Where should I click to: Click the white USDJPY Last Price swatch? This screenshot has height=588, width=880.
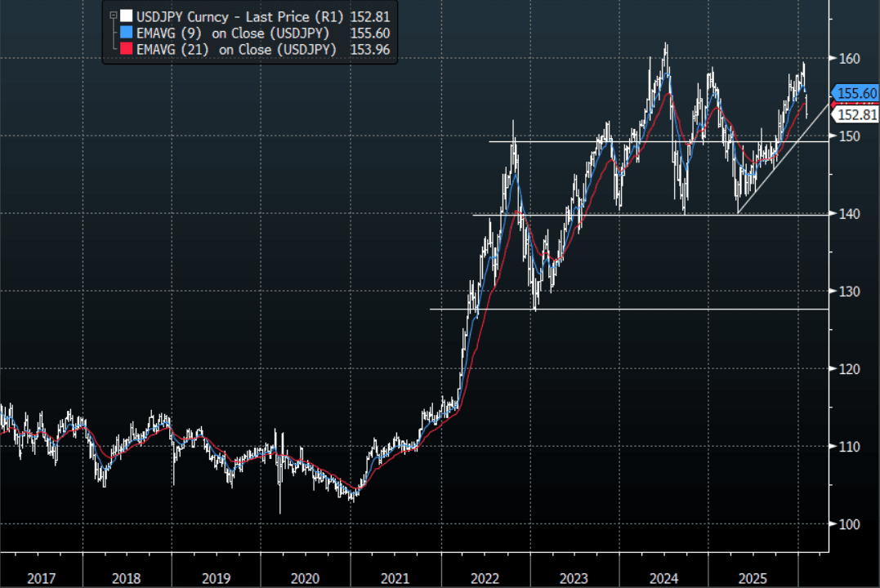(125, 16)
